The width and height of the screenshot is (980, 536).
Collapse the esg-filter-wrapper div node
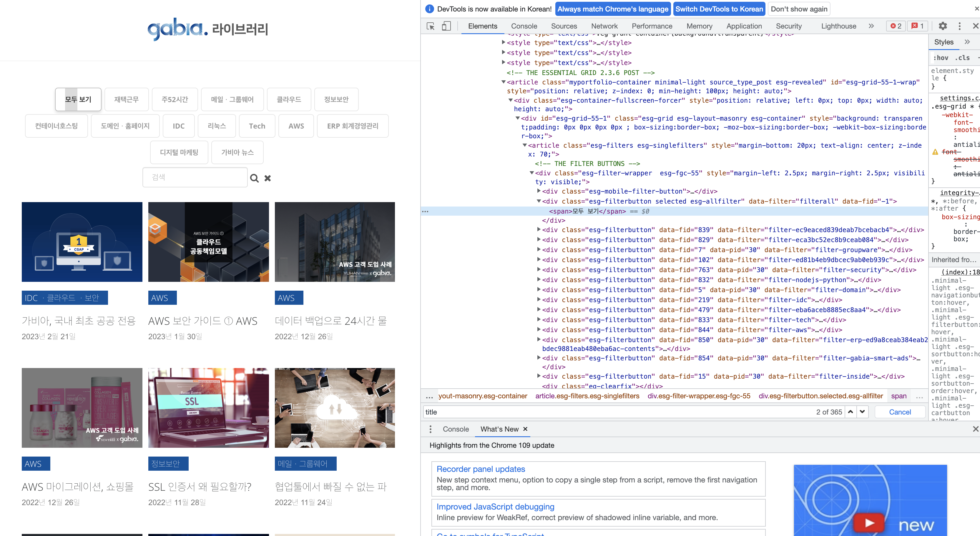click(532, 173)
